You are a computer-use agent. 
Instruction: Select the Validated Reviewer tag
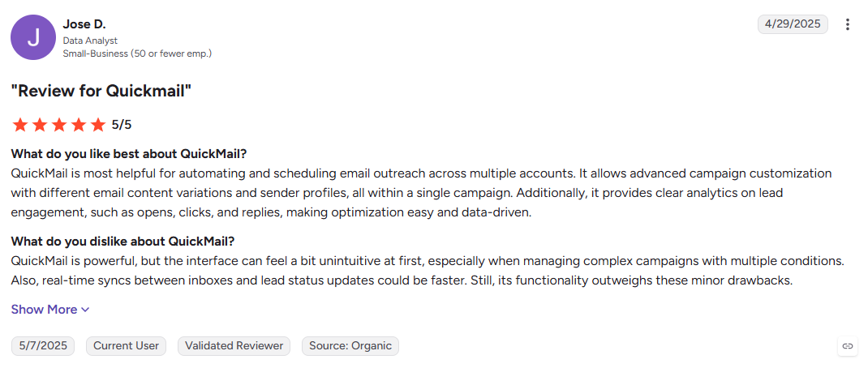pos(234,346)
